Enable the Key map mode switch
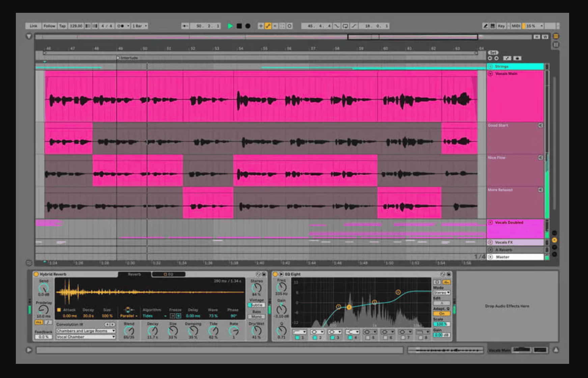The height and width of the screenshot is (378, 588). (501, 26)
